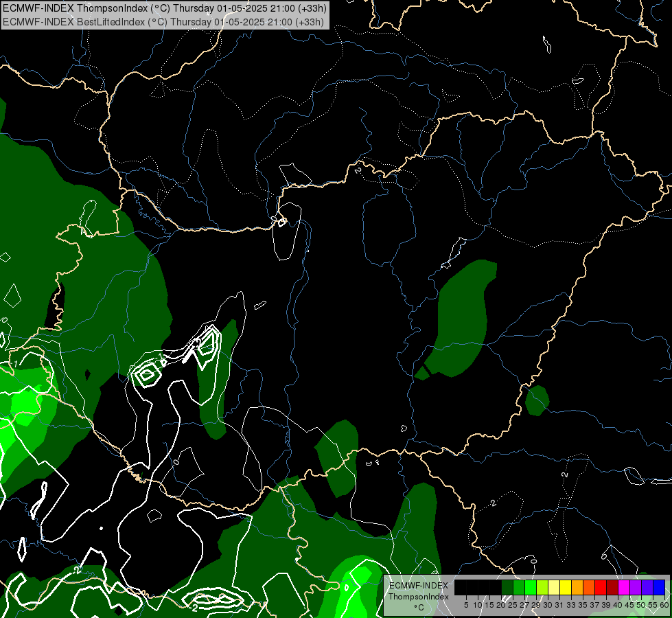Pick the bright yellow 31–33 legend swatch
672x618 pixels.
coord(566,588)
